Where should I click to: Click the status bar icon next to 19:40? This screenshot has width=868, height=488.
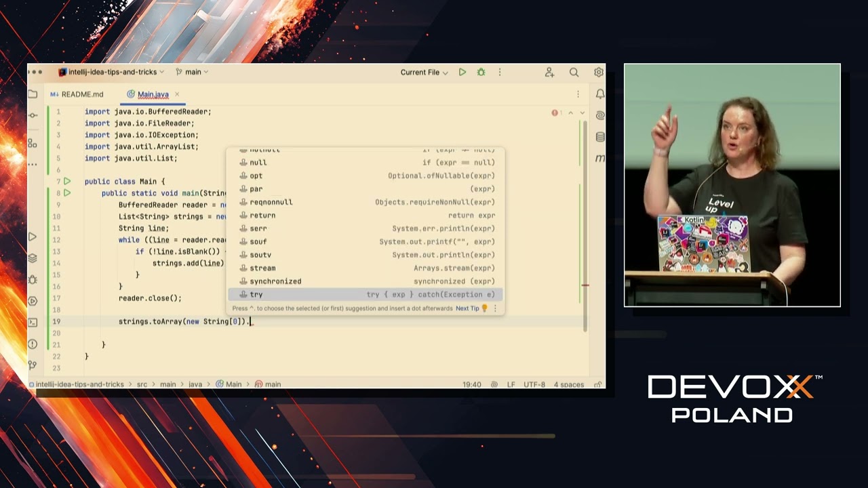[495, 384]
